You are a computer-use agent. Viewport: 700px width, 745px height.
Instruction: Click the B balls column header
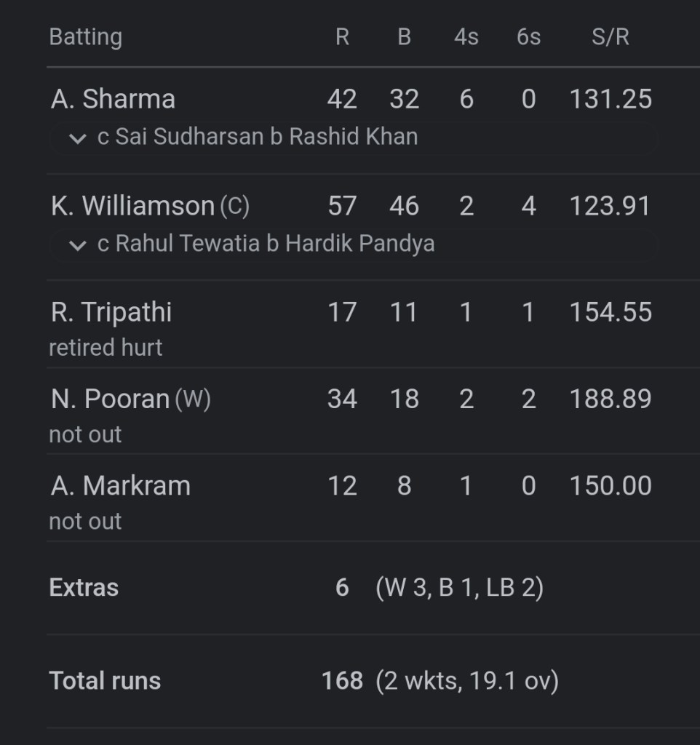(x=404, y=37)
